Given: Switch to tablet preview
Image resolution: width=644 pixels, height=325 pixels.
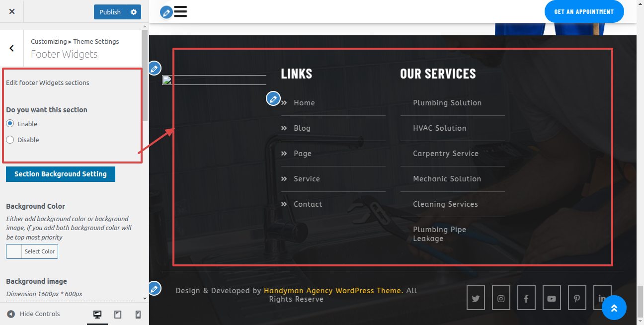Looking at the screenshot, I should (x=118, y=314).
